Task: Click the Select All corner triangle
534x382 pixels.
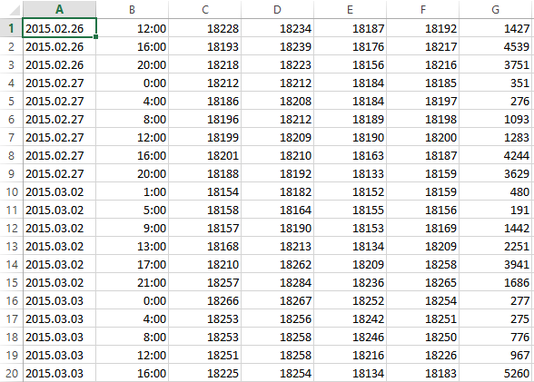Action: click(15, 11)
